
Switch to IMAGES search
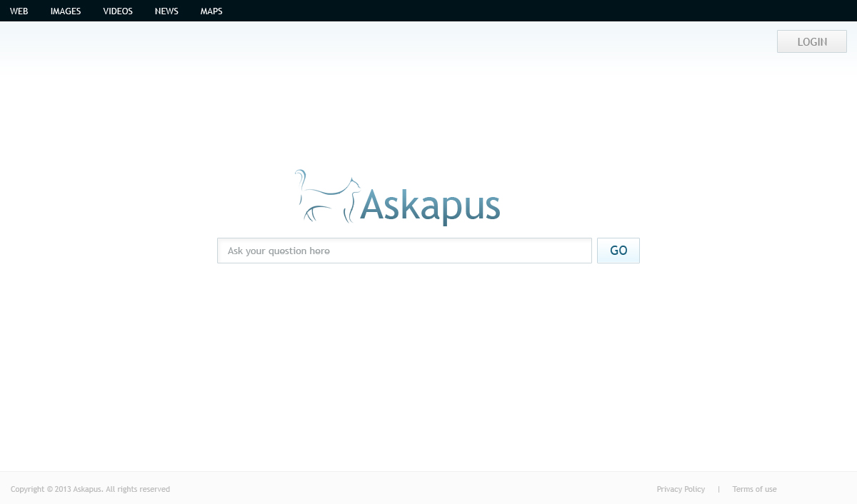point(66,11)
